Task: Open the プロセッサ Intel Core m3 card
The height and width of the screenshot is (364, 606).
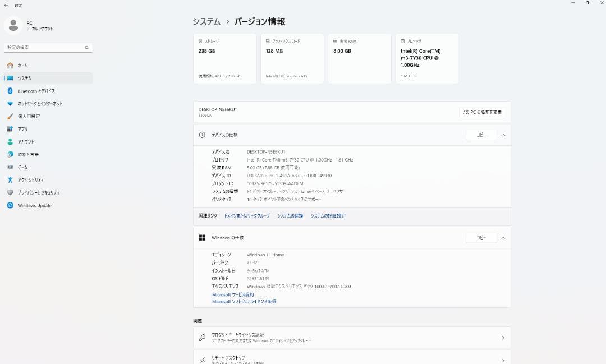Action: pyautogui.click(x=427, y=58)
